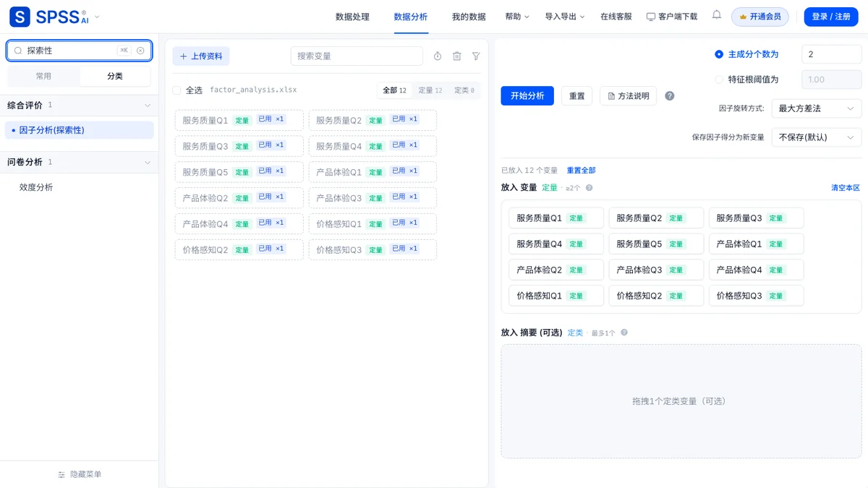This screenshot has height=488, width=868.
Task: Click the 主成分个数 value field showing 2
Action: [x=832, y=54]
